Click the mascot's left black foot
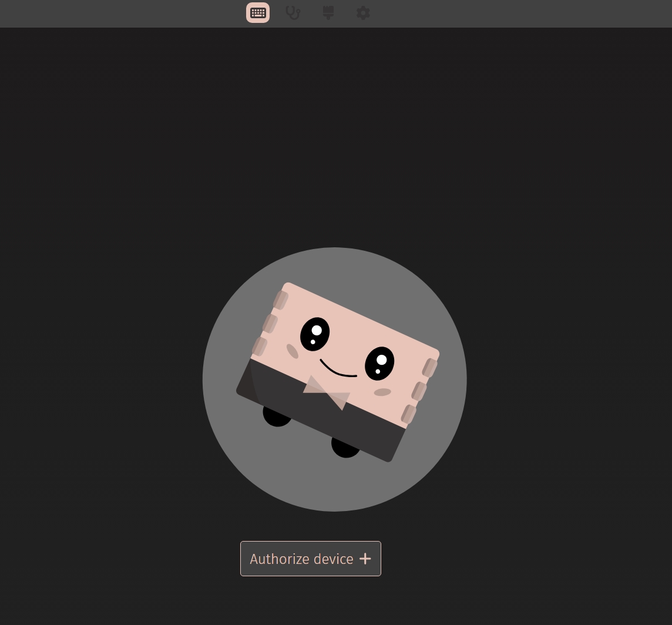Image resolution: width=672 pixels, height=625 pixels. click(276, 418)
